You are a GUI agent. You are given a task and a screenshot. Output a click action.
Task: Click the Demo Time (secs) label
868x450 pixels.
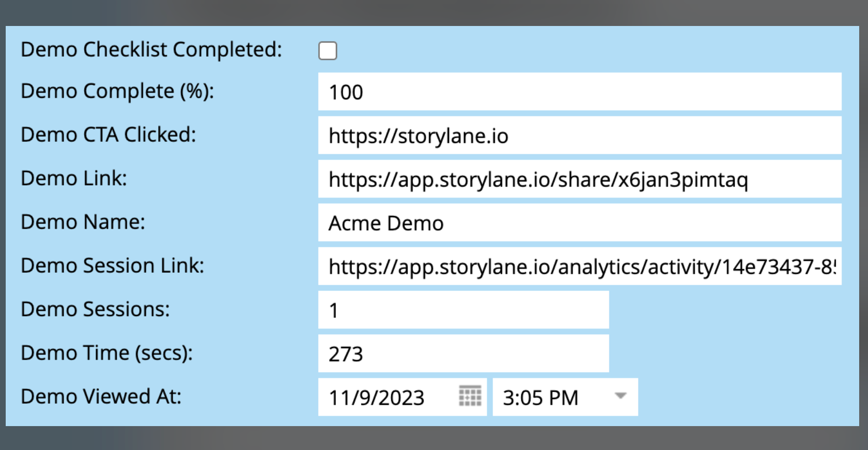106,353
